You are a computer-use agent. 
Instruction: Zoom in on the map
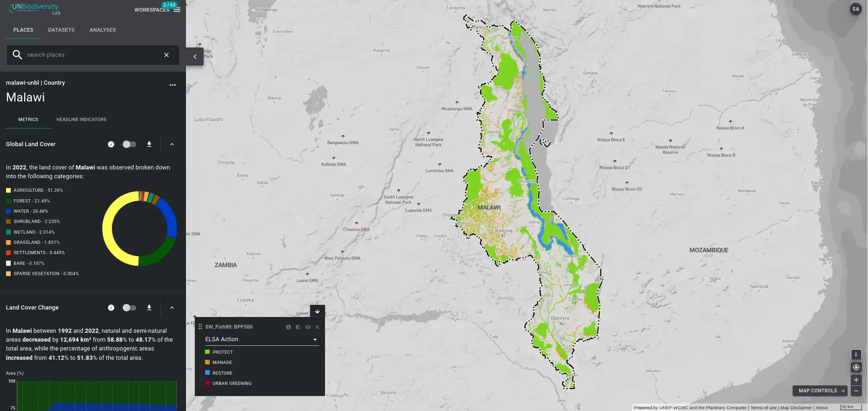(x=856, y=380)
